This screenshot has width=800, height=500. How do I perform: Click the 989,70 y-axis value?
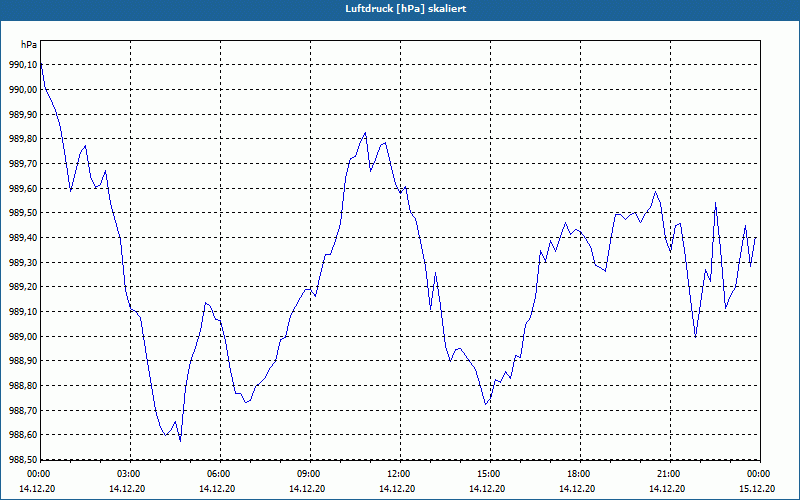coord(23,164)
